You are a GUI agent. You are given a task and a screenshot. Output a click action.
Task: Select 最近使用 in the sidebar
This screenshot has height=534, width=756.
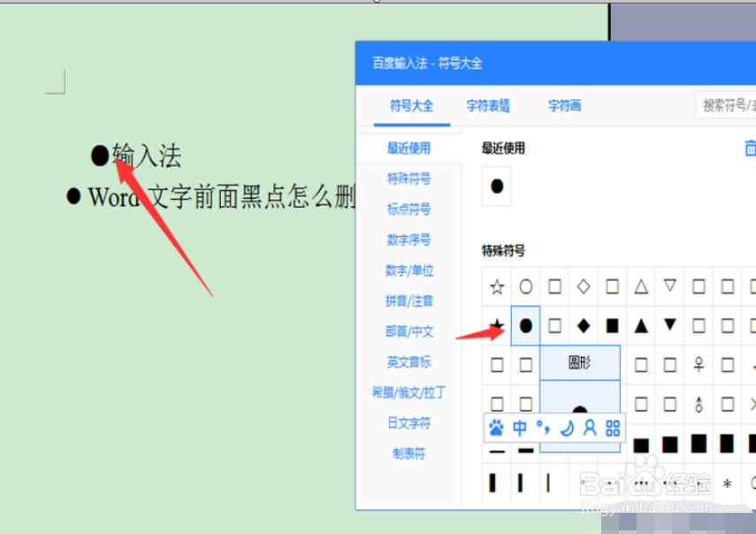[x=409, y=148]
